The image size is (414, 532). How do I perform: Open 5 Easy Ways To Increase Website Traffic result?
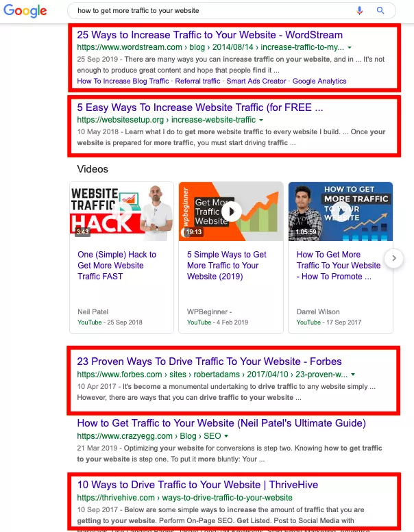[199, 107]
